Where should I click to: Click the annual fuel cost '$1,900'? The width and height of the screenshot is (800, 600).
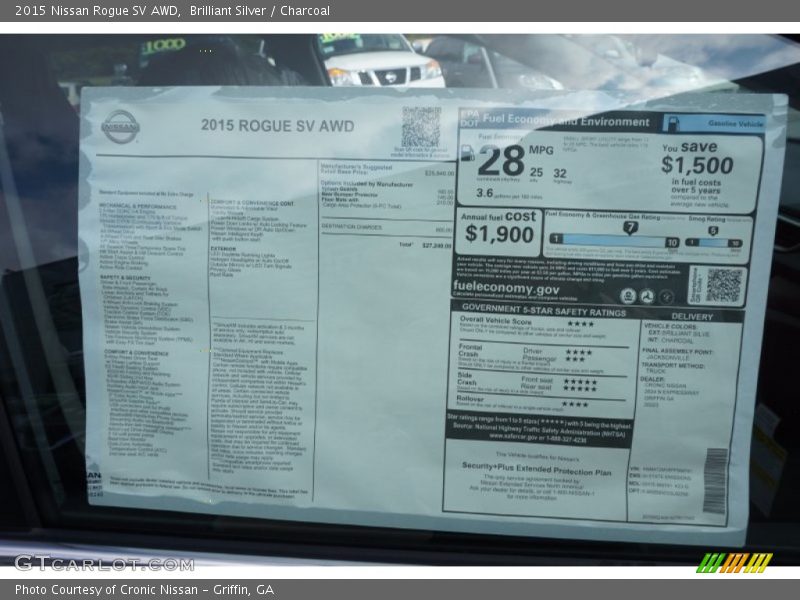pos(499,234)
